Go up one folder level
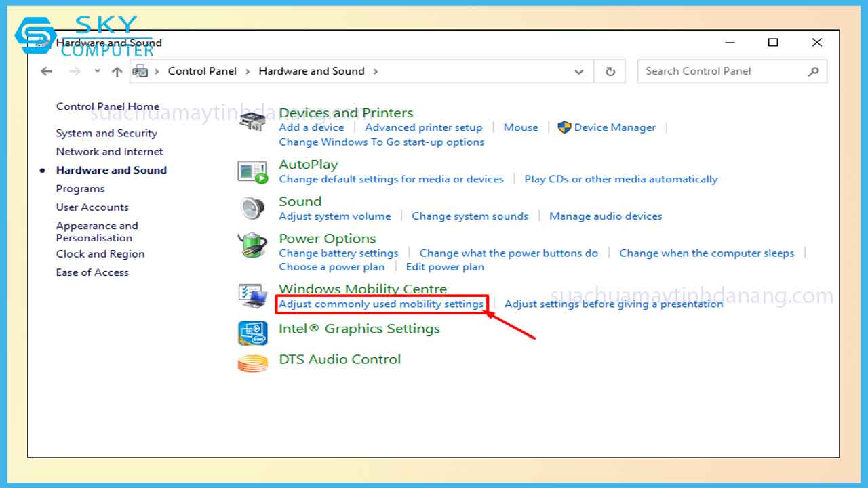This screenshot has width=868, height=488. pos(117,71)
